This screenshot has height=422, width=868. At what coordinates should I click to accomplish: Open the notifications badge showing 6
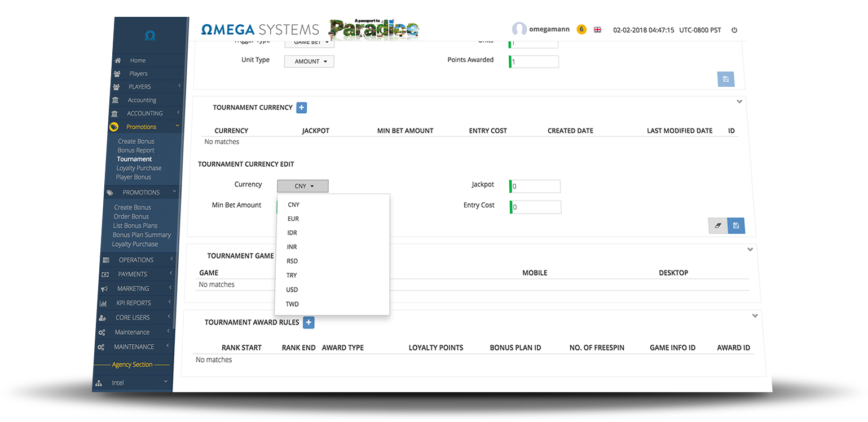[581, 29]
